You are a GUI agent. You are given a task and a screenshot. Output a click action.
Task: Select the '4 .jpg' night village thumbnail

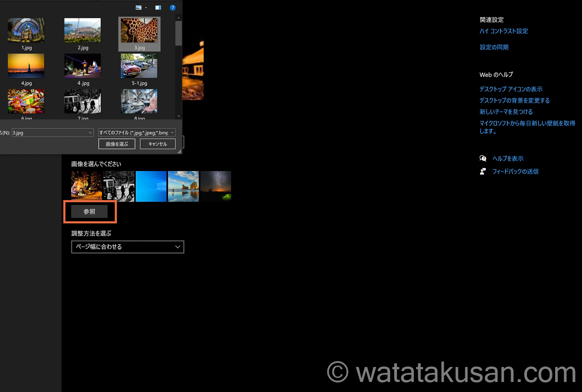pyautogui.click(x=83, y=66)
